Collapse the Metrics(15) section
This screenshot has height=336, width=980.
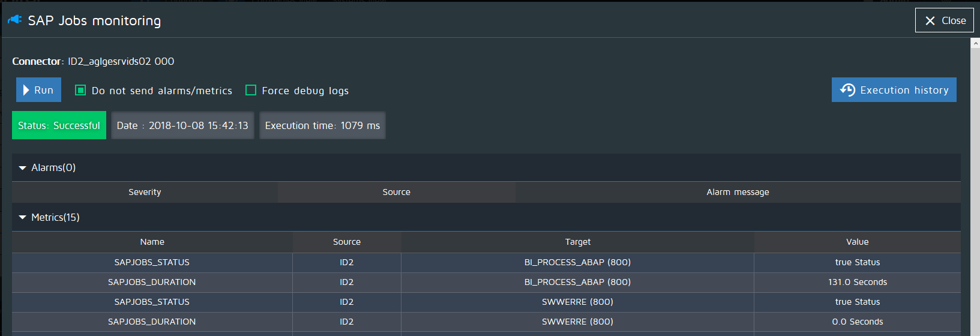coord(23,218)
